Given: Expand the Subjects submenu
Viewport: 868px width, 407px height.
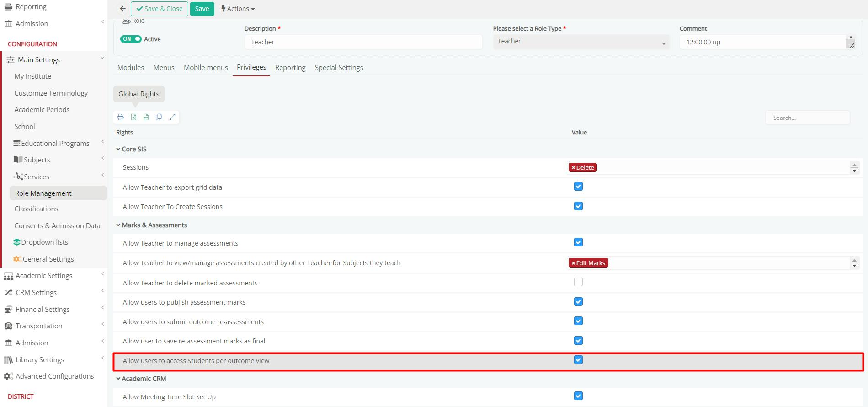Looking at the screenshot, I should 103,158.
